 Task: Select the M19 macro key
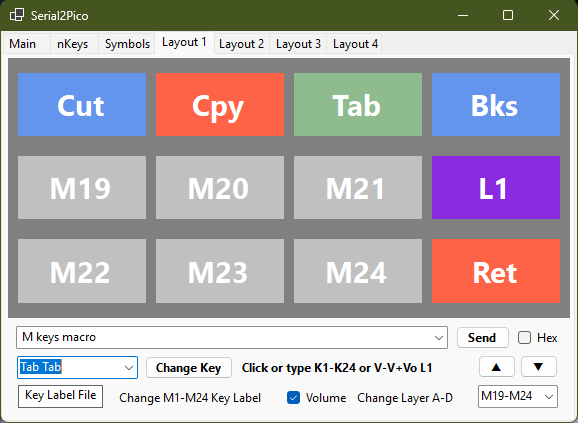coord(82,188)
